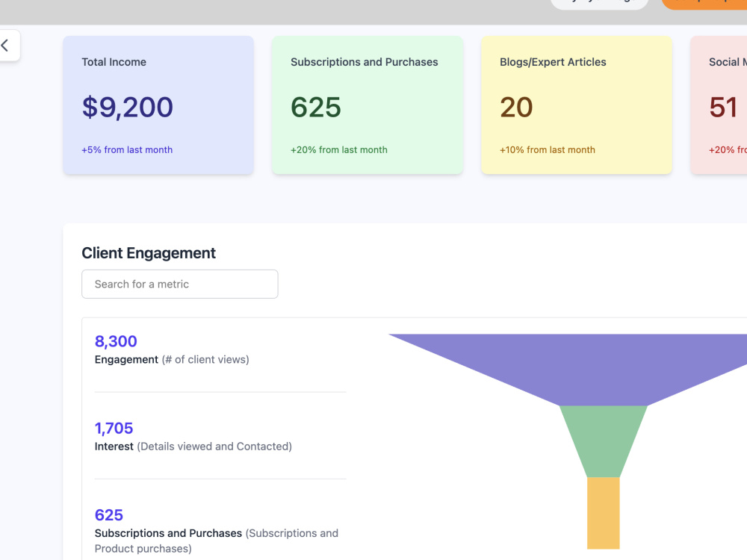Image resolution: width=747 pixels, height=560 pixels.
Task: Select the green Interest funnel segment
Action: pyautogui.click(x=603, y=441)
